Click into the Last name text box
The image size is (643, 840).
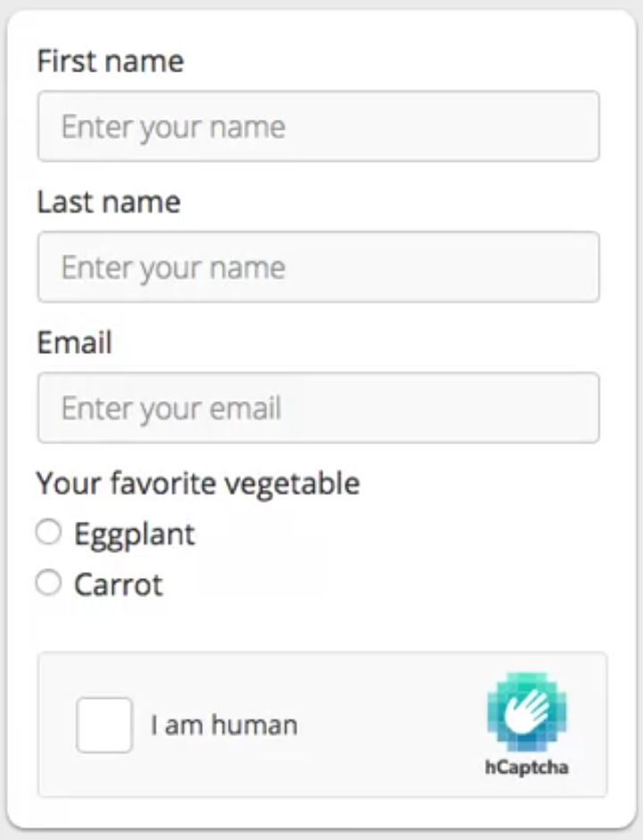click(x=318, y=267)
